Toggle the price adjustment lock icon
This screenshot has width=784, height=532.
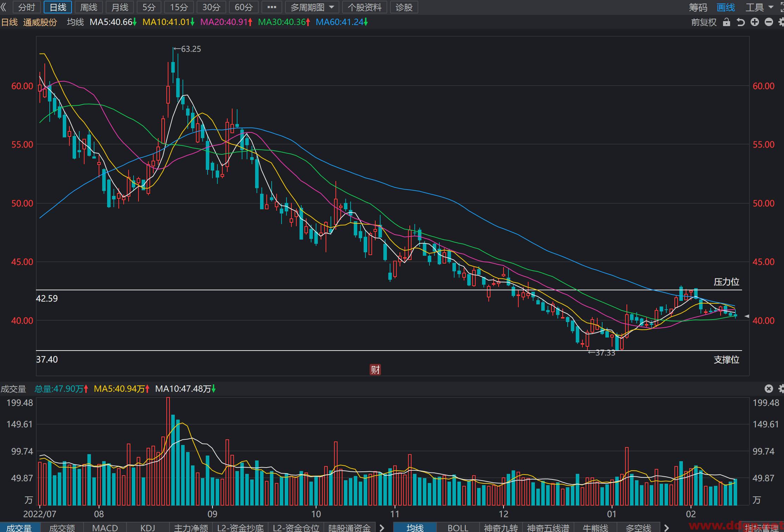point(726,22)
